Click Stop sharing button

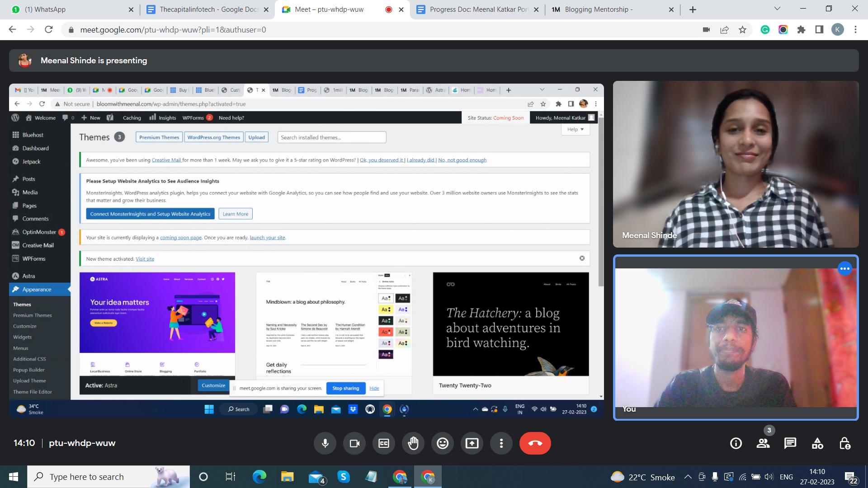point(346,388)
